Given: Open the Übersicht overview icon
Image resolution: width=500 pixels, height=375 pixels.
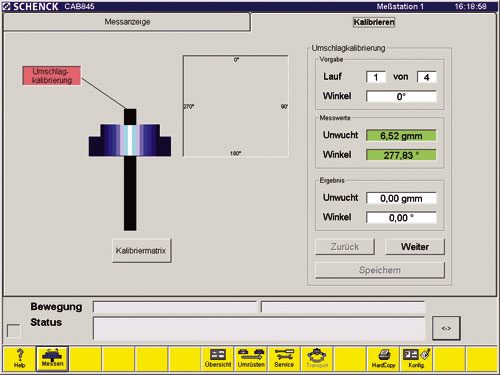Looking at the screenshot, I should tap(218, 359).
